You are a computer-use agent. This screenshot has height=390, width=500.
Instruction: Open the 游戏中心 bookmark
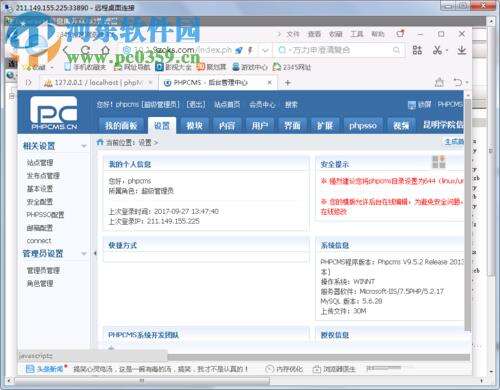click(x=250, y=67)
